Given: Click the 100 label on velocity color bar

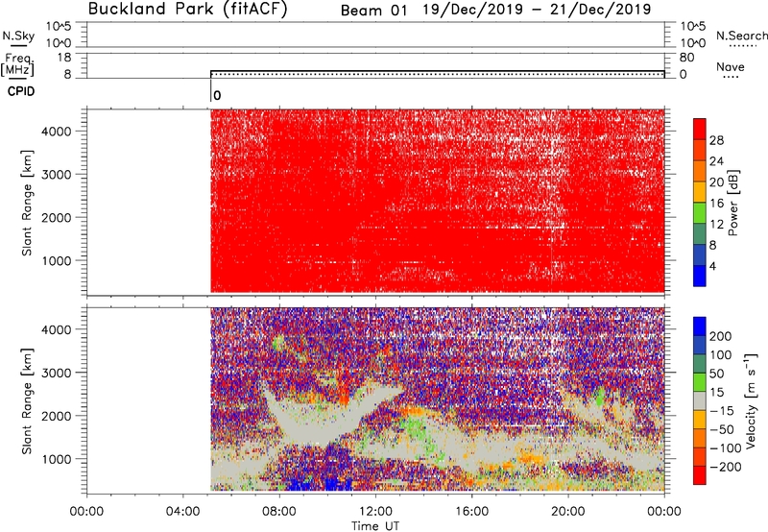Looking at the screenshot, I should [x=721, y=355].
